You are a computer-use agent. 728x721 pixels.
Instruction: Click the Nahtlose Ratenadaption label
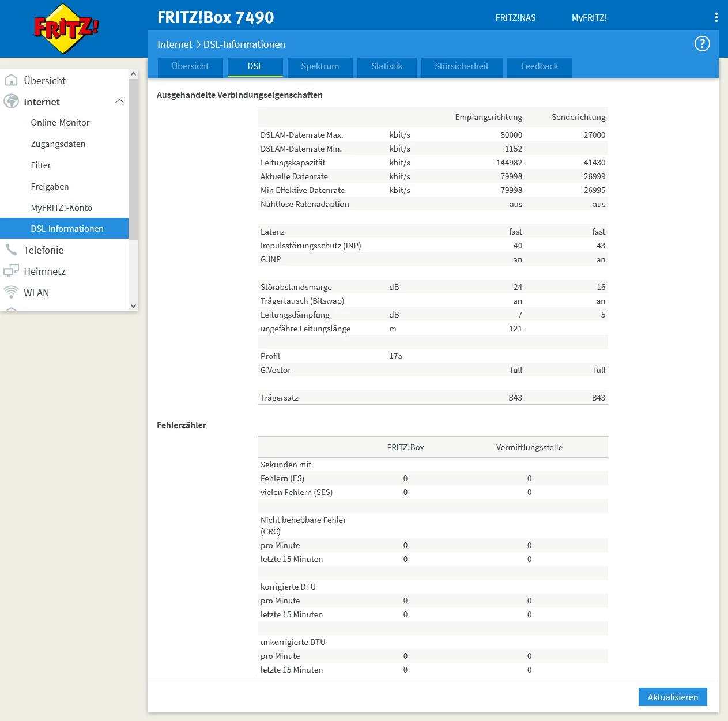(304, 204)
